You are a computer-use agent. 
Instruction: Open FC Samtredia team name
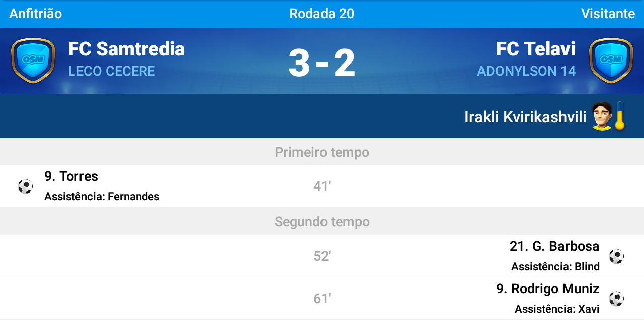click(126, 49)
